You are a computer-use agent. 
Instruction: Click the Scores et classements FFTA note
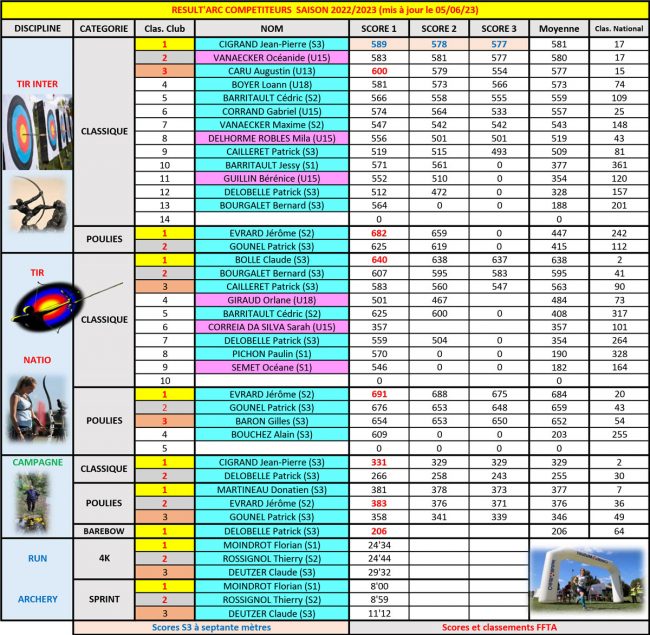click(x=499, y=628)
